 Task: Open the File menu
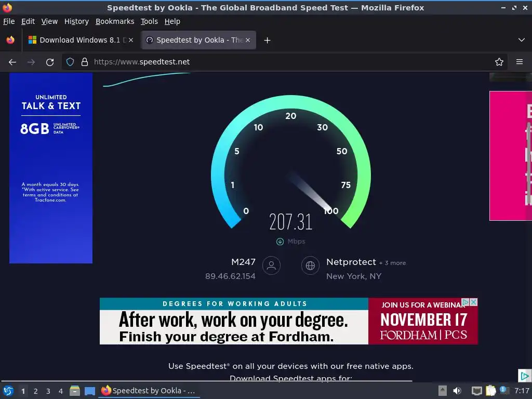[9, 21]
